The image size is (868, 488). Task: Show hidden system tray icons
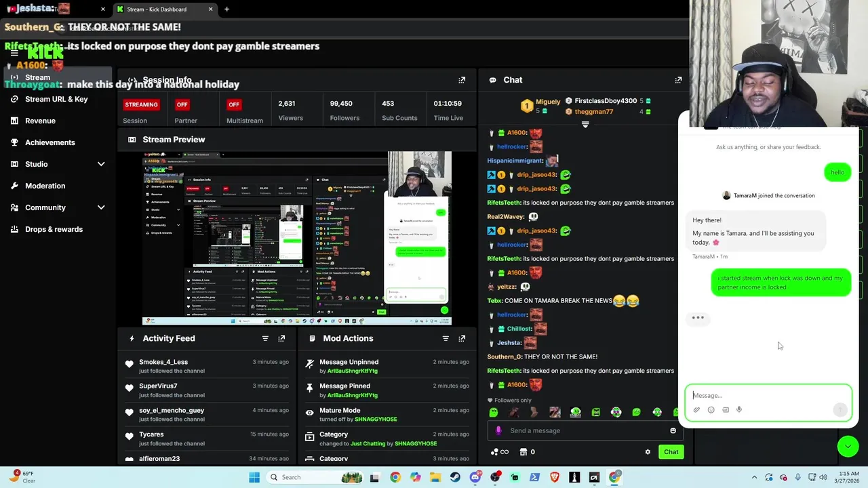(x=754, y=477)
